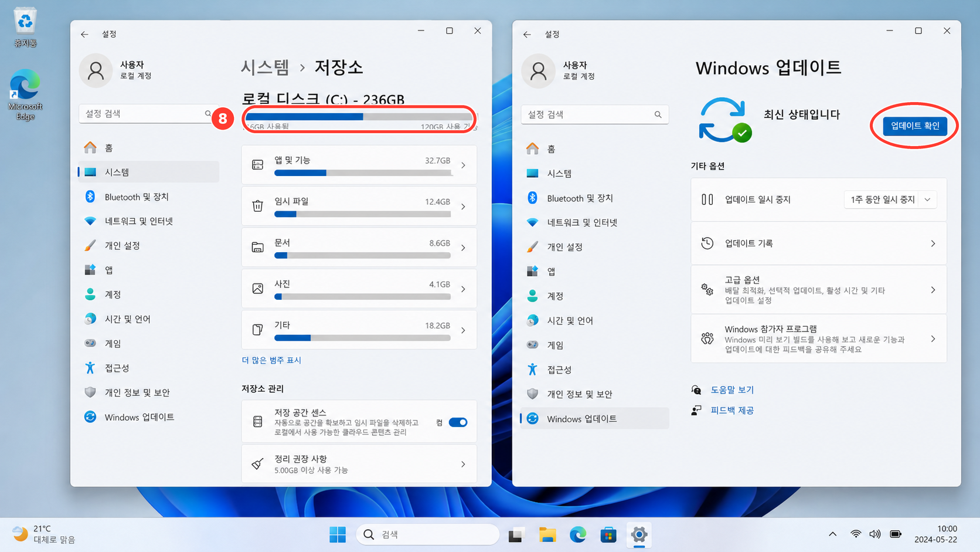Open 개인 설정 in storage window sidebar
The width and height of the screenshot is (980, 552).
pos(148,245)
